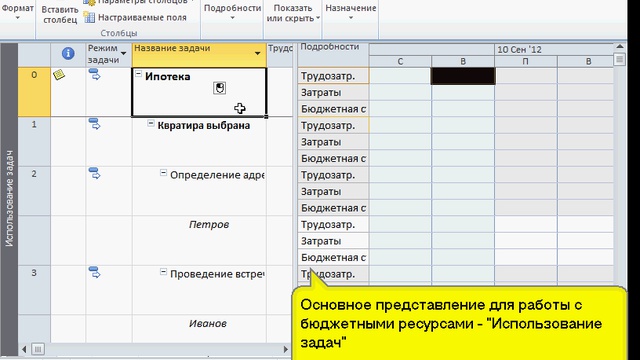Click task mode icon in row 1
This screenshot has height=360, width=640.
(x=94, y=124)
